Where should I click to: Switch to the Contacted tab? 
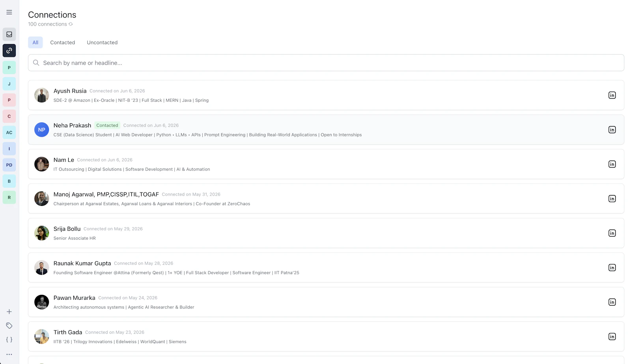click(62, 43)
